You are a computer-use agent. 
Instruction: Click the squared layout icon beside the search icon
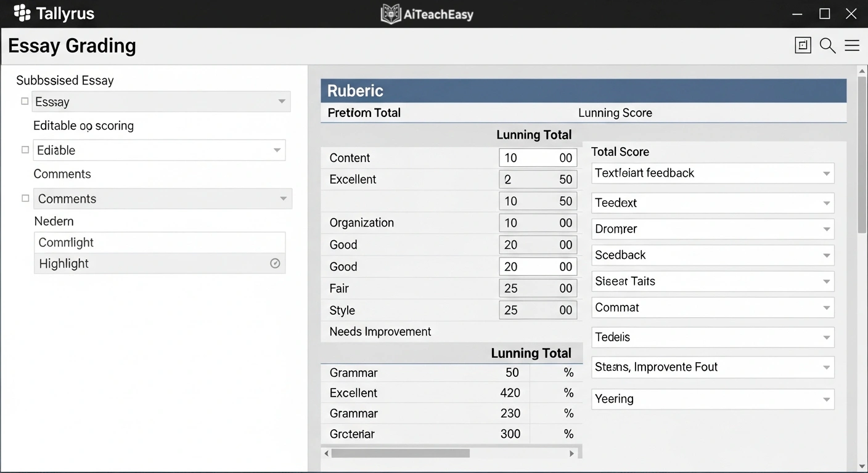(803, 45)
